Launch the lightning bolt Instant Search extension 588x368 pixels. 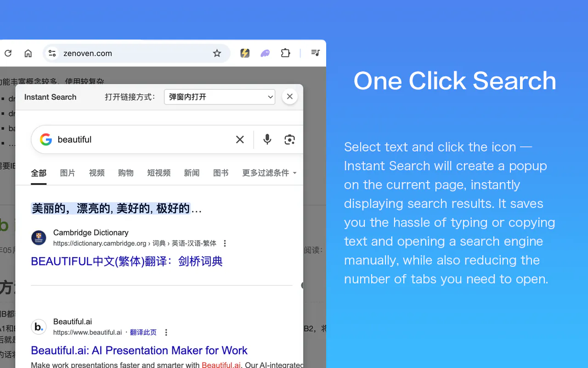[245, 53]
